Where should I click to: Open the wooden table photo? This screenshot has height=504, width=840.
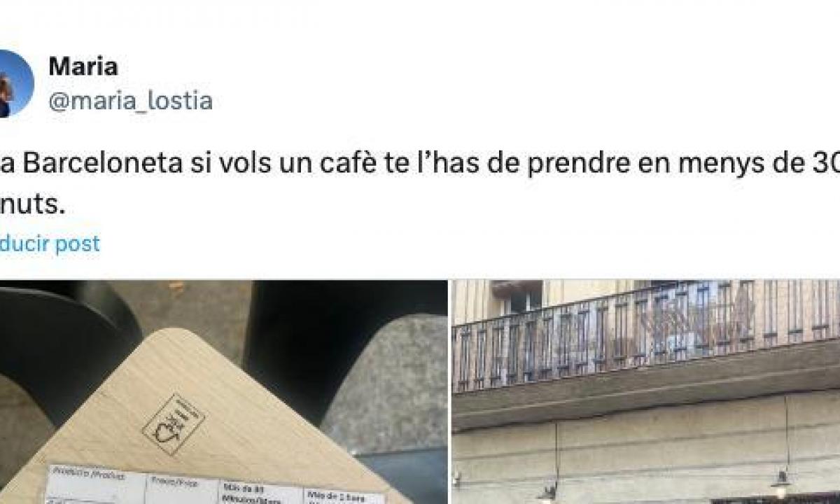223,392
